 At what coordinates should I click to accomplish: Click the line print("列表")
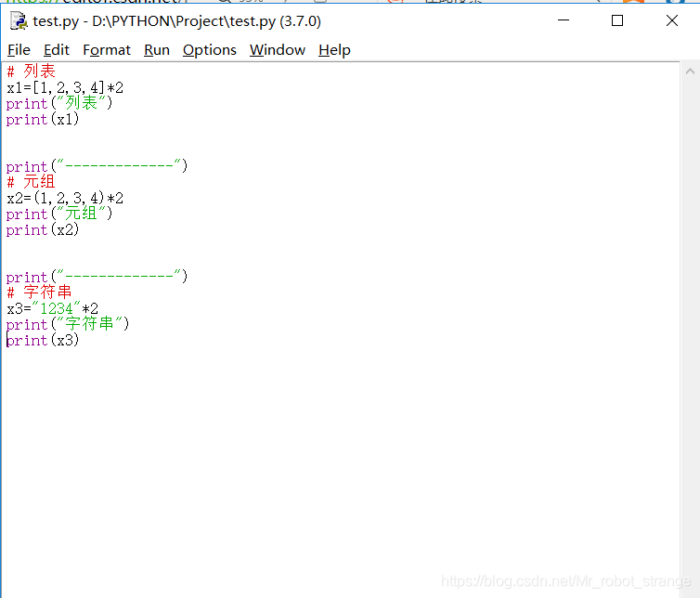[x=58, y=103]
